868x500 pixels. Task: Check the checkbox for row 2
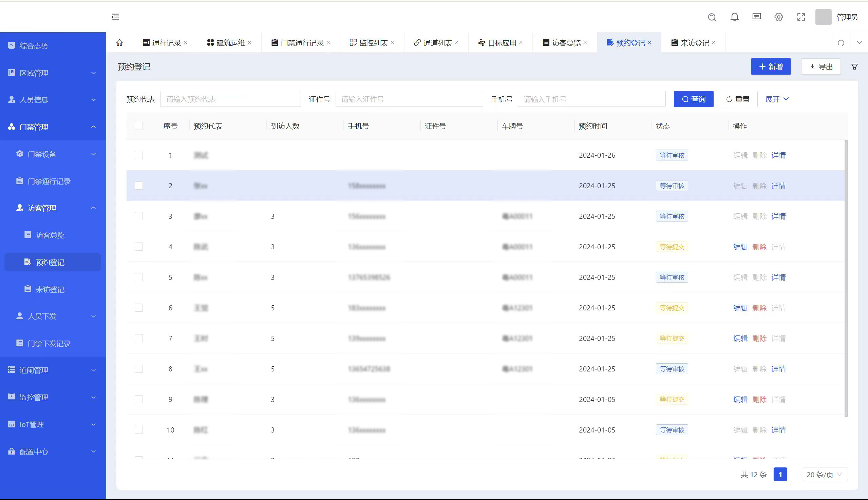[x=139, y=186]
